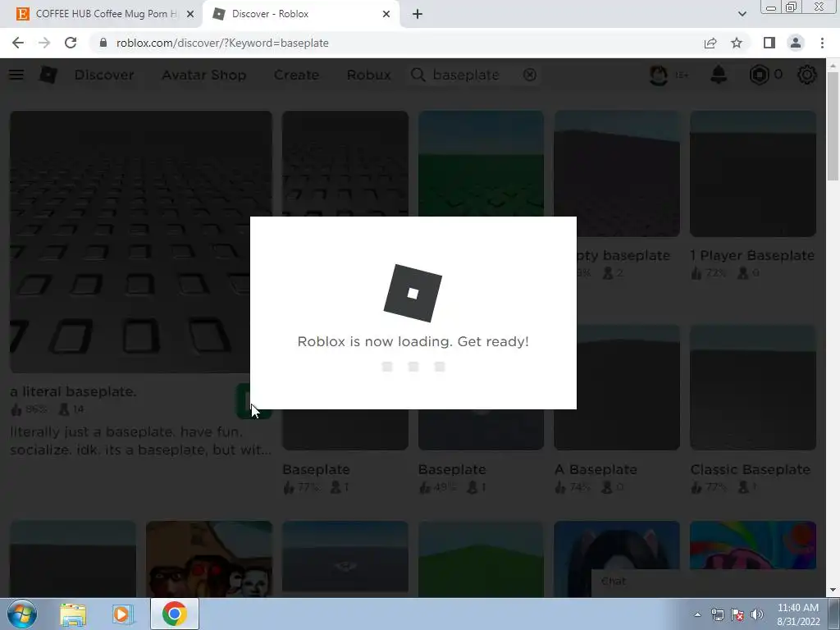Open the network tray icon
Screen dimensions: 840x630
[717, 614]
